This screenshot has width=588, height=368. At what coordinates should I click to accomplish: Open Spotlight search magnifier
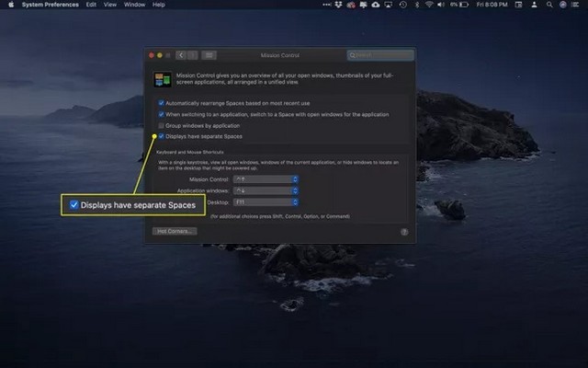pyautogui.click(x=549, y=5)
